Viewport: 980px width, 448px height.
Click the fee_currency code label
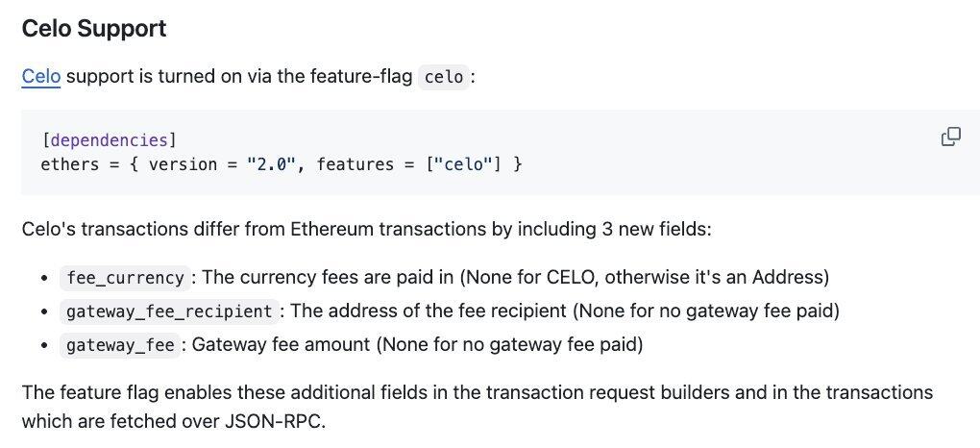(125, 277)
